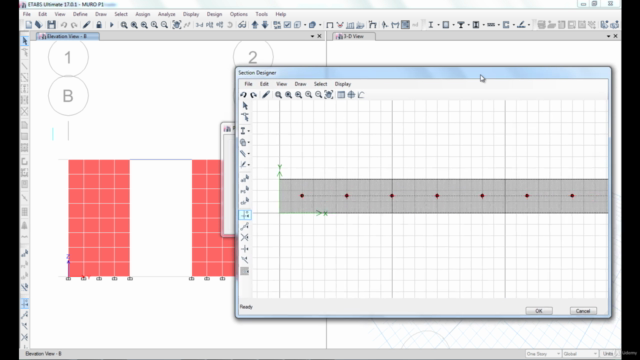Click Move Up in List arrow icon

(255, 25)
